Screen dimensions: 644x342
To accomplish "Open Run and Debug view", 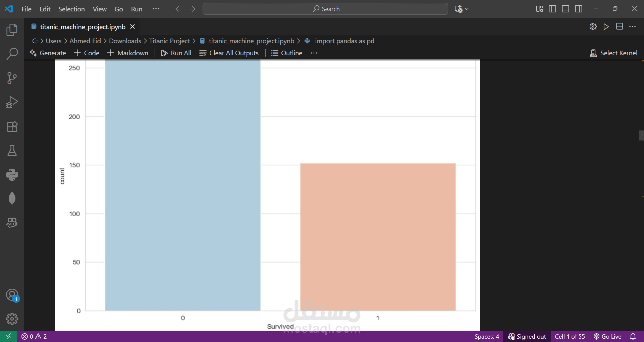I will pyautogui.click(x=12, y=102).
